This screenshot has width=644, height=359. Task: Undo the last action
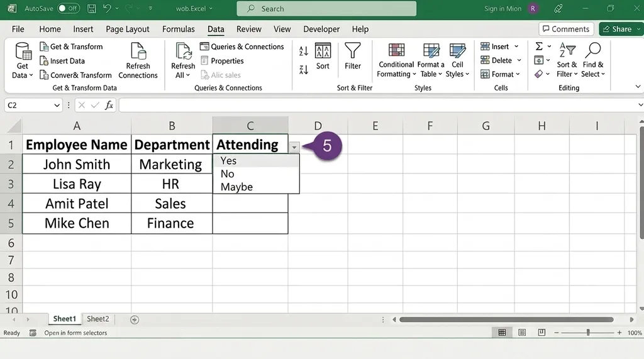coord(107,9)
